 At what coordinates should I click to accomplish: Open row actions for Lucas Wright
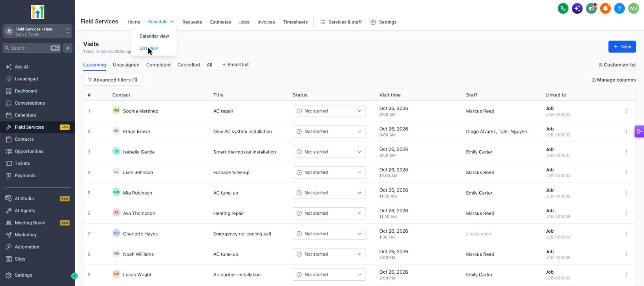click(x=626, y=275)
